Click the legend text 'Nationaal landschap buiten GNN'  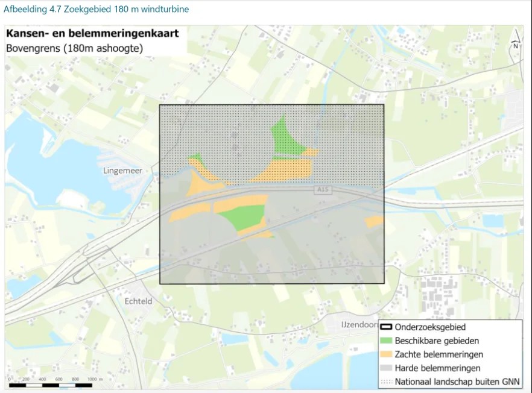point(457,382)
